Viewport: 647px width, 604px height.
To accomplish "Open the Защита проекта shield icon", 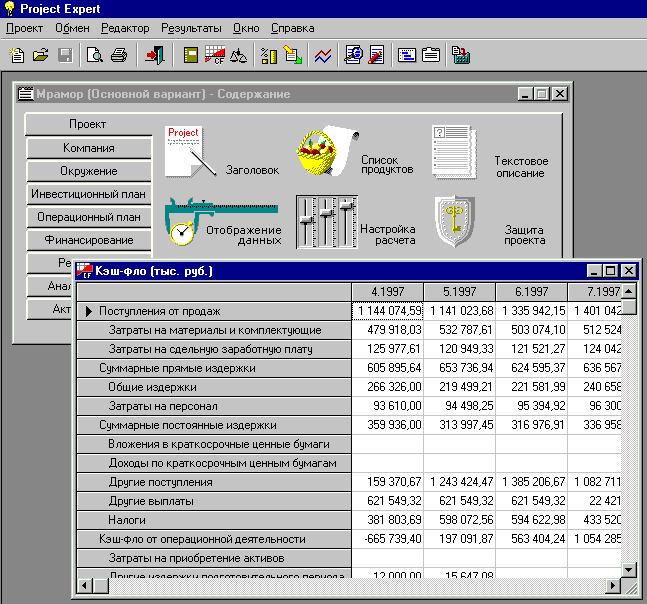I will [x=455, y=222].
